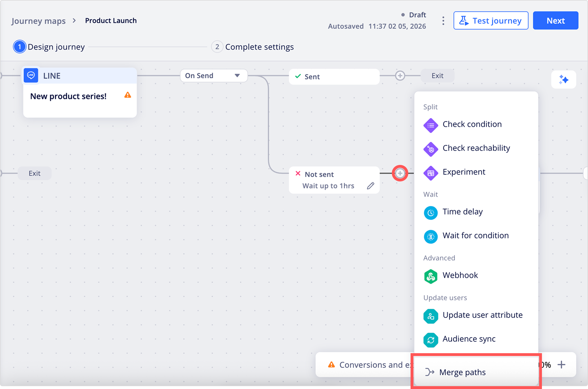
Task: Add a step after the Sent node
Action: 400,76
